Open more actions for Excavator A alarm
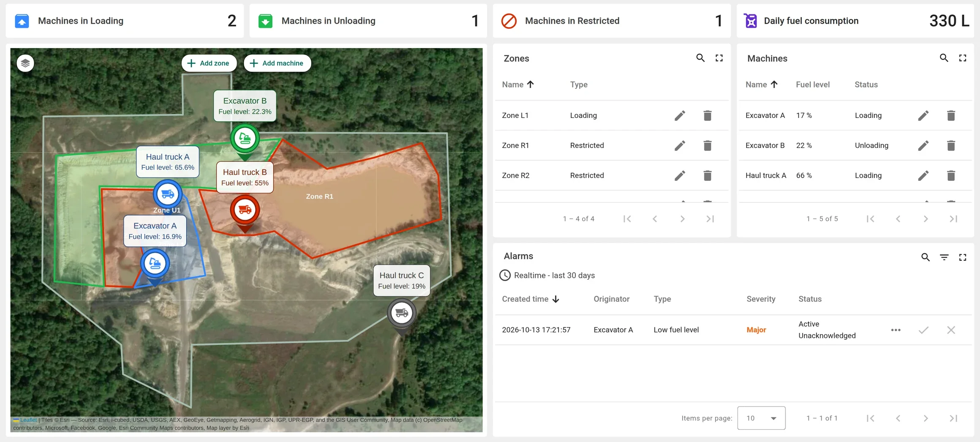 tap(896, 330)
